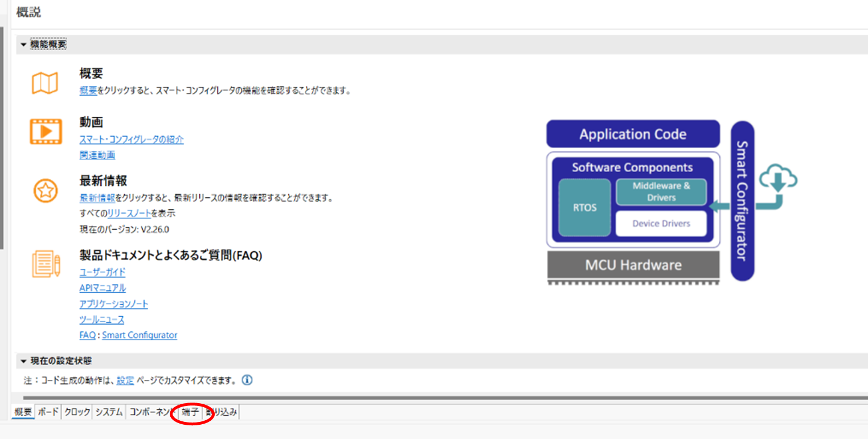This screenshot has height=439, width=868.
Task: Click the orange video play icon
Action: pyautogui.click(x=46, y=132)
